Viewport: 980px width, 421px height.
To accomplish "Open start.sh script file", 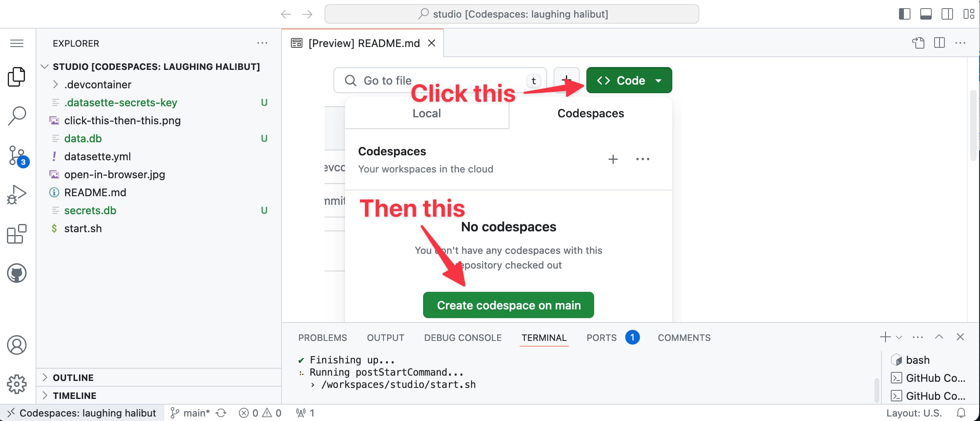I will [159, 228].
